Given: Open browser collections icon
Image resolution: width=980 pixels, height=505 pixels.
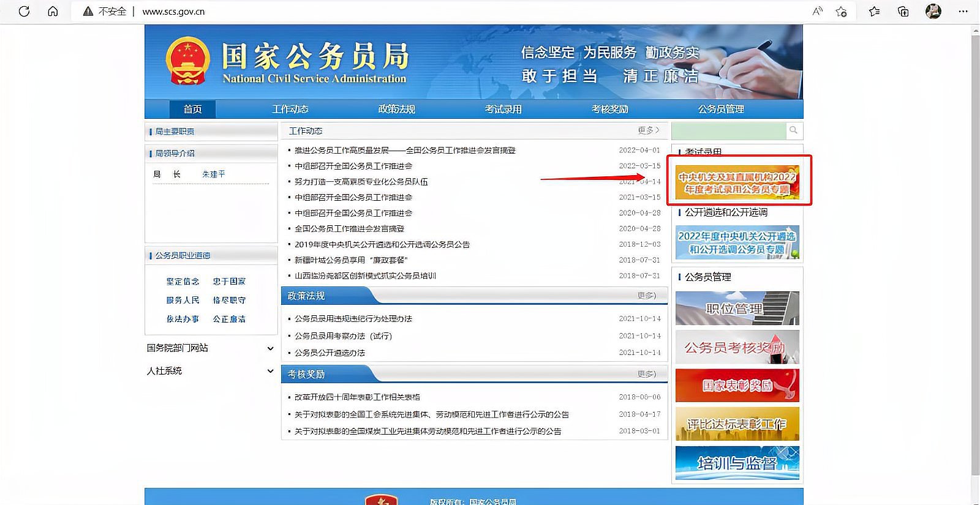Looking at the screenshot, I should (903, 11).
